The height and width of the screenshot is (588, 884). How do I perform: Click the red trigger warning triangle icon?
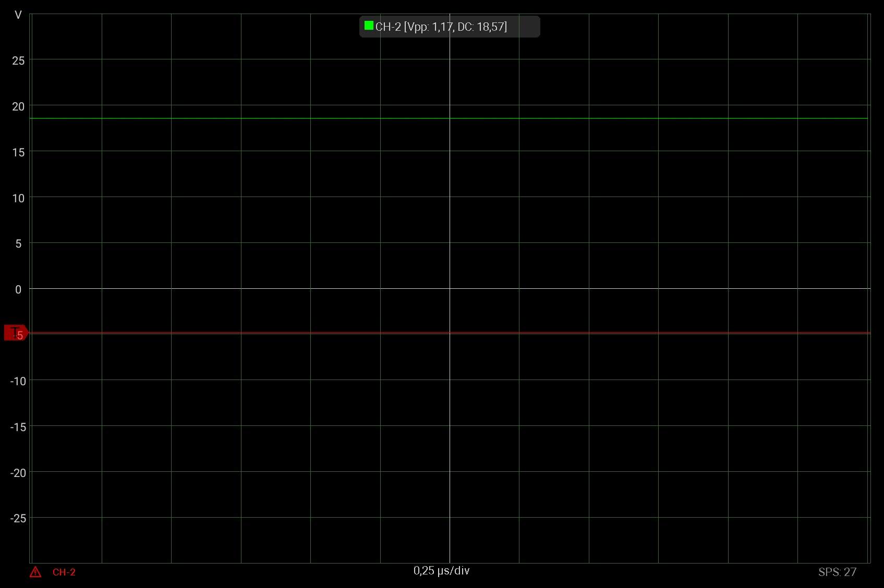(35, 572)
